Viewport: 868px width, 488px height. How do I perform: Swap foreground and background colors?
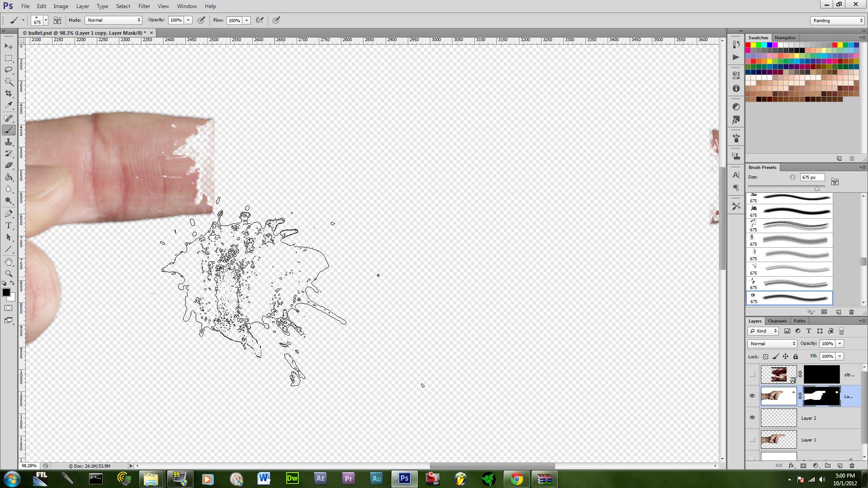click(x=13, y=283)
